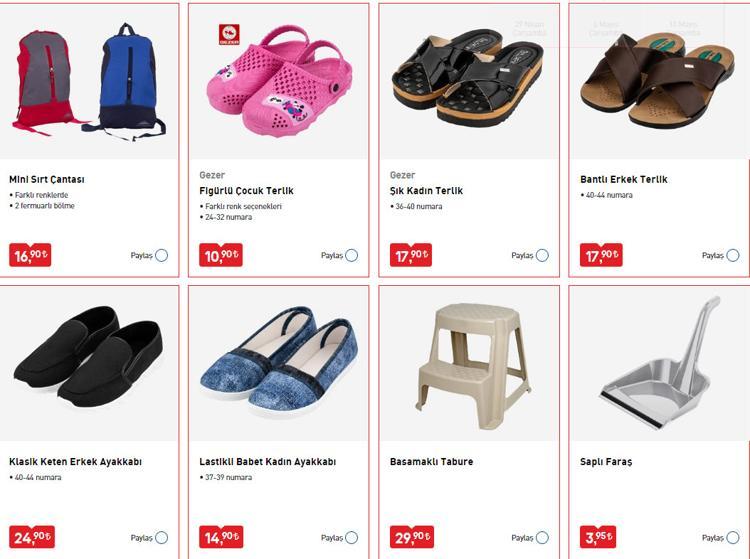Open the silver dustpan image

click(659, 362)
